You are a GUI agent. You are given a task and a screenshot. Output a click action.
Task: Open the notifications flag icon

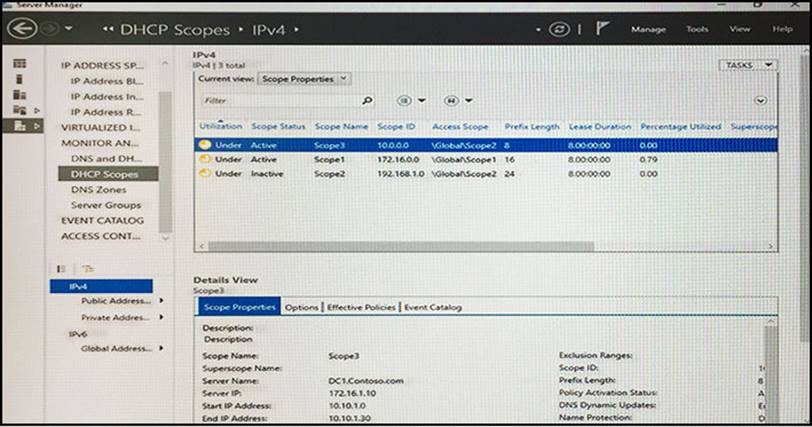point(601,29)
